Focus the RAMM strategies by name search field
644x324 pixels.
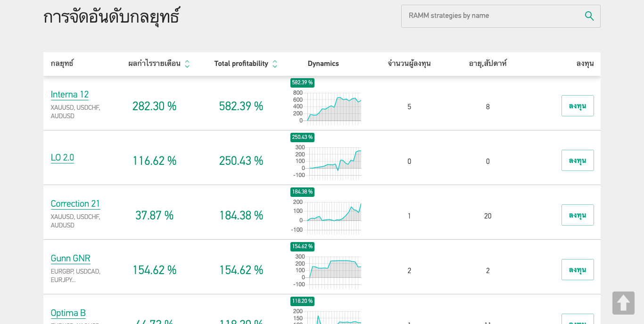click(501, 16)
